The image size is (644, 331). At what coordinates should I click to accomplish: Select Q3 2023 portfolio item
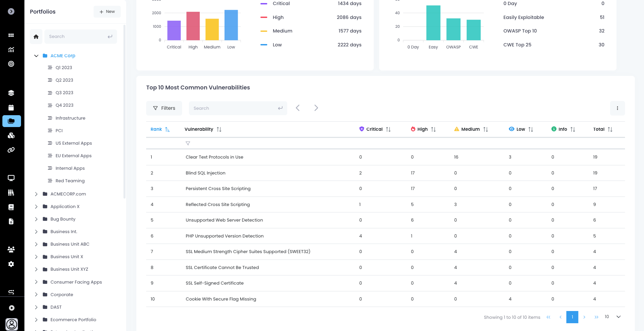[64, 92]
